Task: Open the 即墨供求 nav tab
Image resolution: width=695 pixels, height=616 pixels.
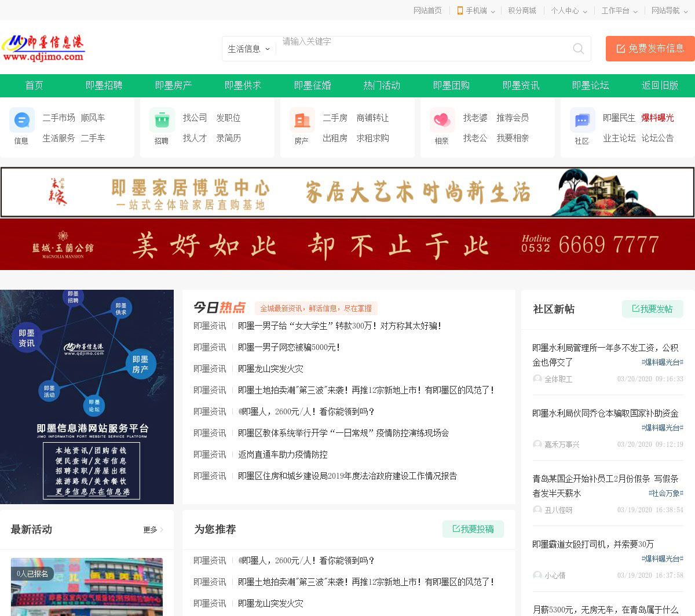Action: tap(243, 85)
